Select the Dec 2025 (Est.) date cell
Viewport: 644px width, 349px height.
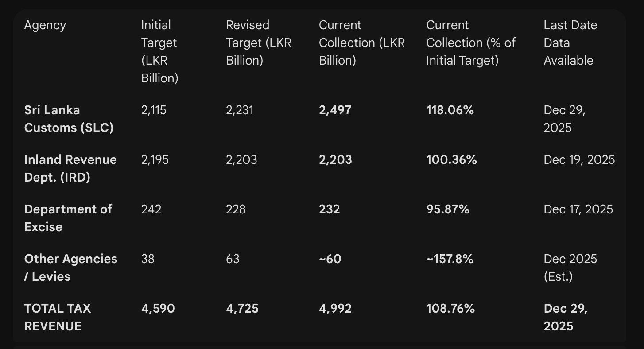(570, 268)
